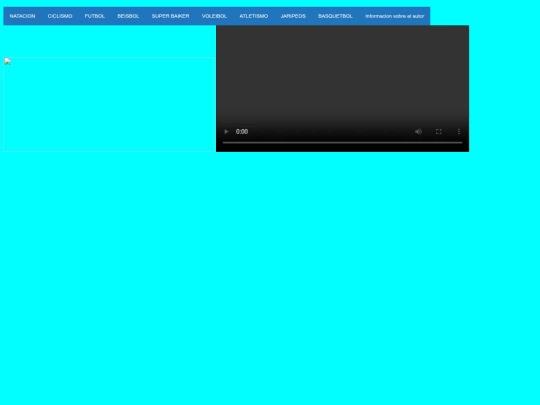
Task: Play the video
Action: [226, 132]
